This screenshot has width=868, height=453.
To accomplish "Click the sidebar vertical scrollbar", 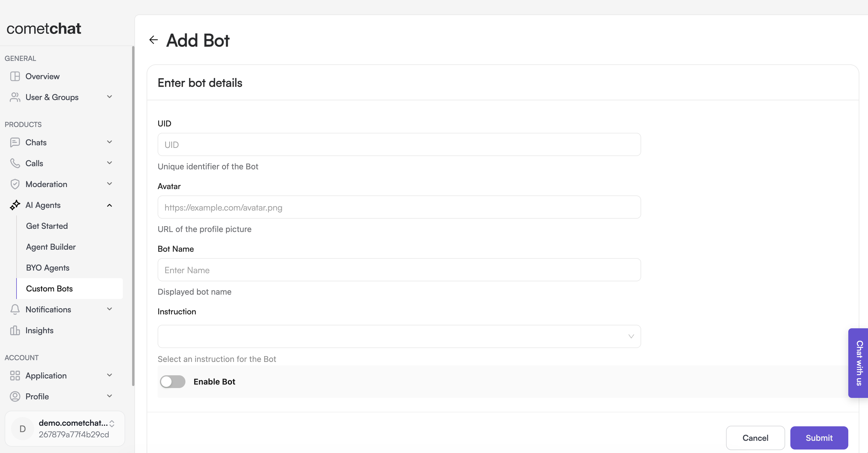I will point(133,216).
